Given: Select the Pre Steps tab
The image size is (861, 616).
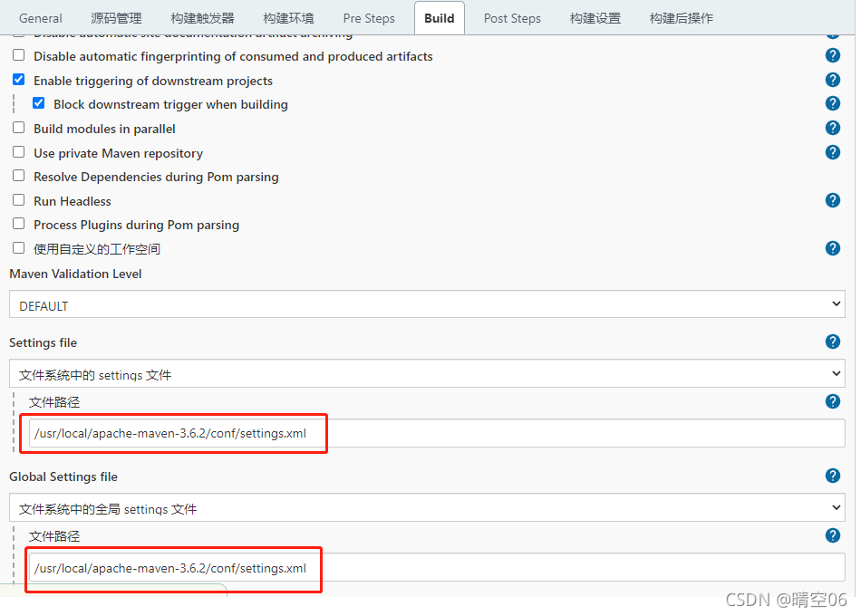Looking at the screenshot, I should point(369,18).
